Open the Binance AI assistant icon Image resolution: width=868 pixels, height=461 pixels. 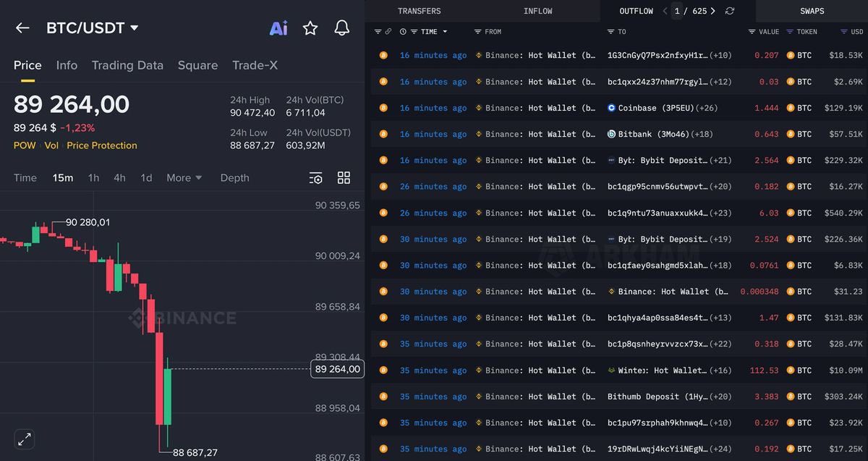coord(278,28)
